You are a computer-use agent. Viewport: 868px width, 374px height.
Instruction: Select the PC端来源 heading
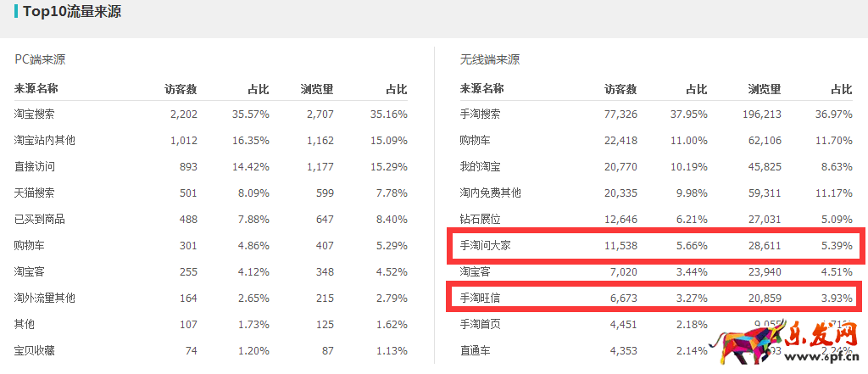click(x=40, y=59)
